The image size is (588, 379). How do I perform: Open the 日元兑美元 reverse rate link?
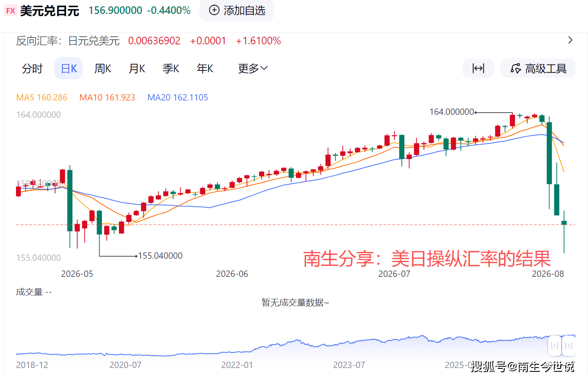pos(94,41)
